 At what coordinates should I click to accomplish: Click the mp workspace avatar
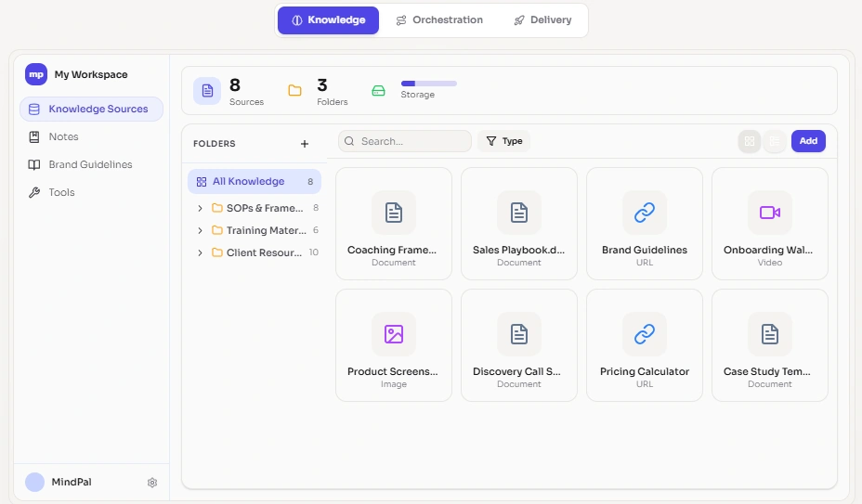point(36,74)
